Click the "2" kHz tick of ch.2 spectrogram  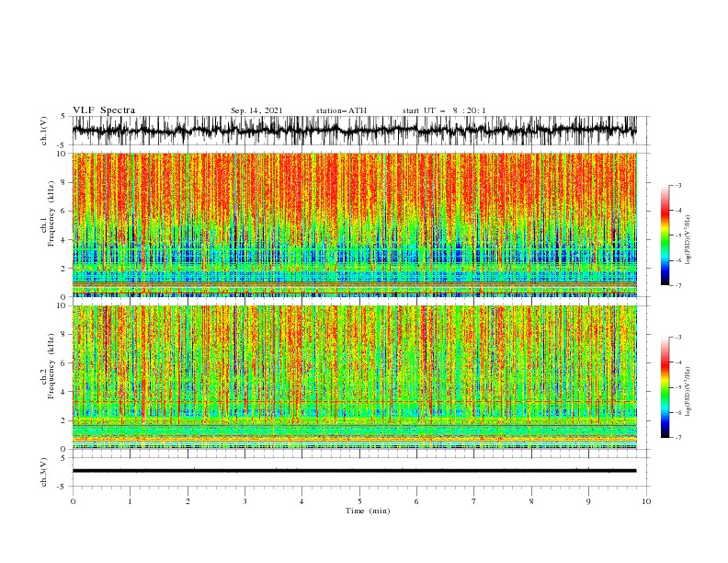pyautogui.click(x=63, y=420)
